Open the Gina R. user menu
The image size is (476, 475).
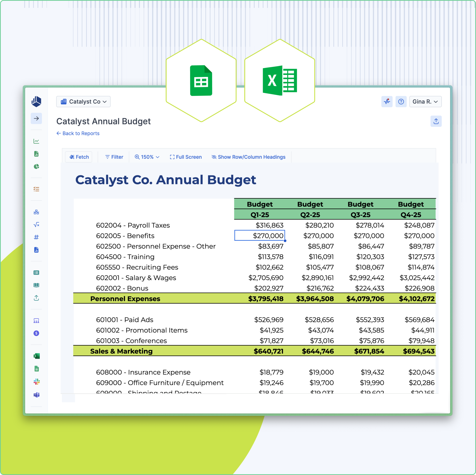pos(425,102)
